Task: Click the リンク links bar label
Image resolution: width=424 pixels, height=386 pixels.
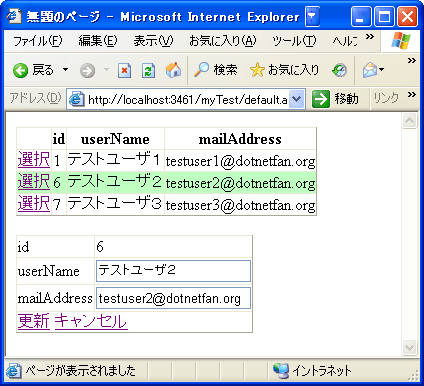Action: click(x=386, y=99)
